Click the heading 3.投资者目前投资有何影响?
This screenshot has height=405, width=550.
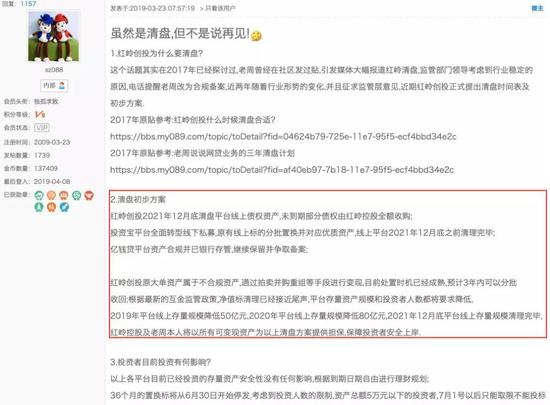(x=161, y=362)
